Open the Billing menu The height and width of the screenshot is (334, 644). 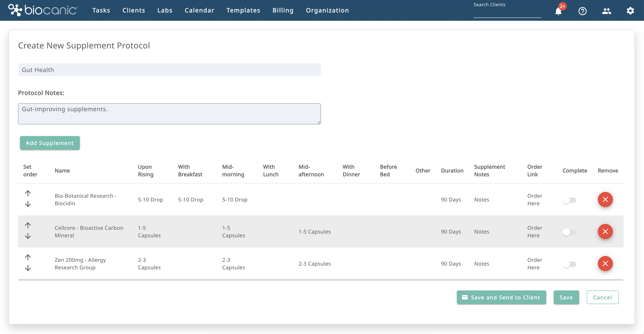283,10
